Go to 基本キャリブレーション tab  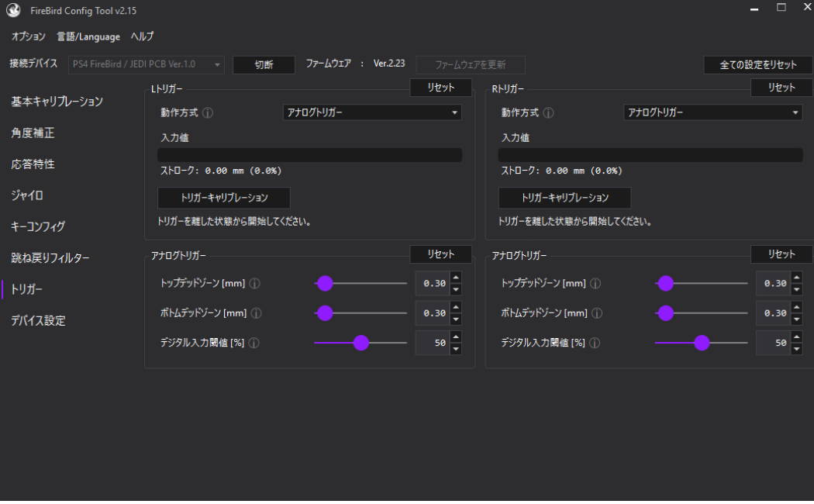pyautogui.click(x=57, y=102)
